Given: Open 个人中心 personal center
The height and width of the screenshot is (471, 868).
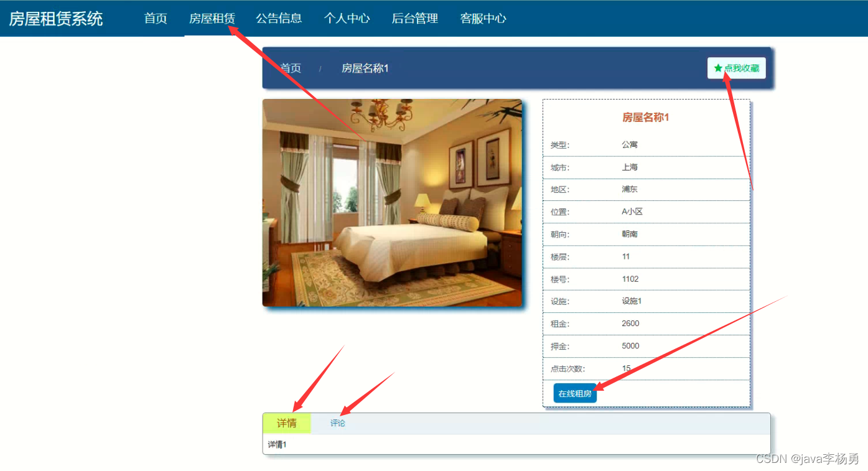Looking at the screenshot, I should [x=347, y=19].
